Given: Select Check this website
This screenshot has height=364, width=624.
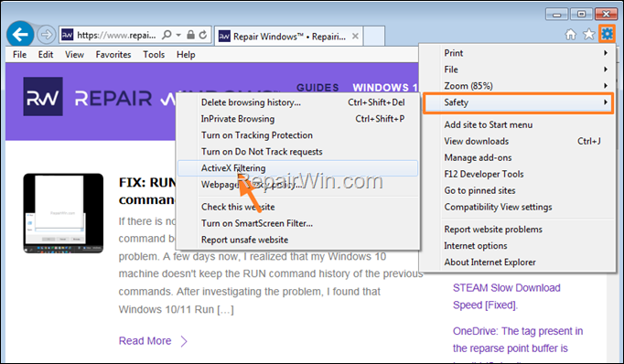Looking at the screenshot, I should click(297, 207).
